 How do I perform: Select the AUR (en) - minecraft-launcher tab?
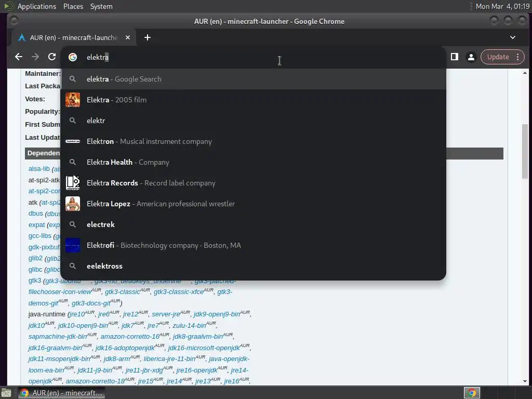coord(74,37)
